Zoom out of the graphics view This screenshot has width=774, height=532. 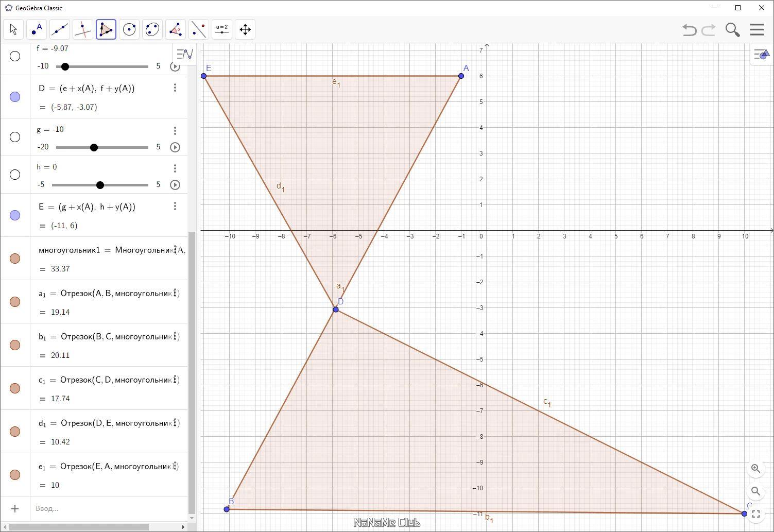pos(755,491)
